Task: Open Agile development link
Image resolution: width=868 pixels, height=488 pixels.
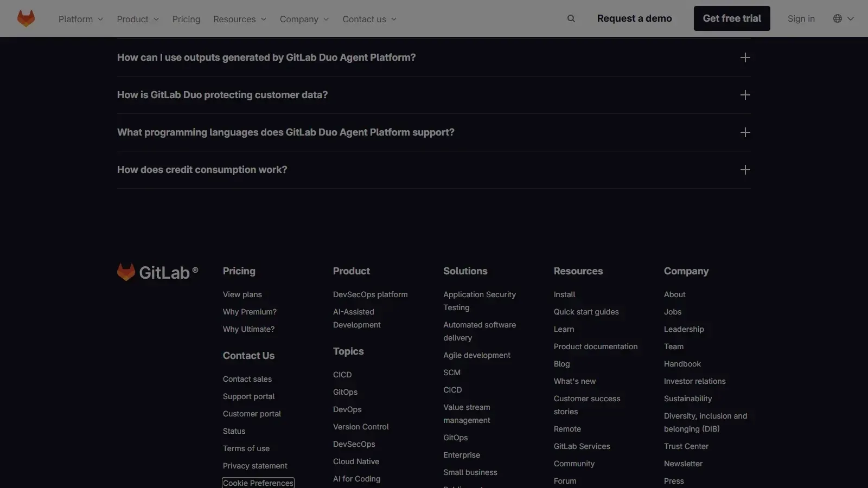Action: 477,355
